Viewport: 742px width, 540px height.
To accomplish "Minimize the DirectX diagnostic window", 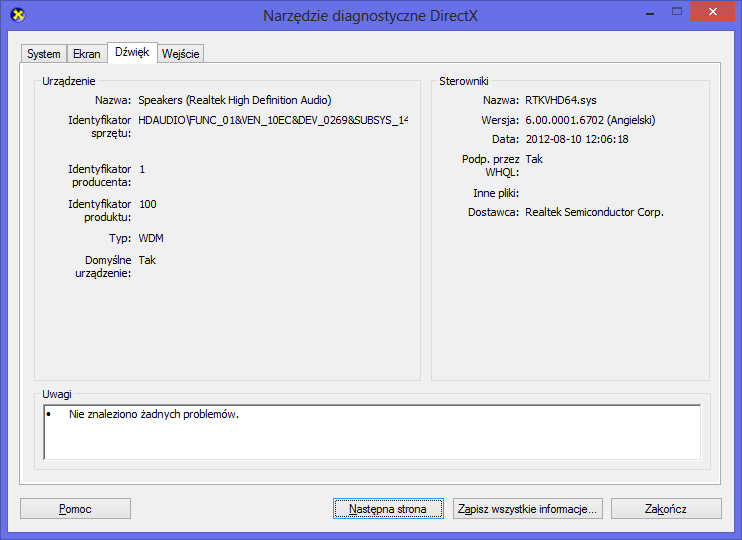I will coord(650,12).
